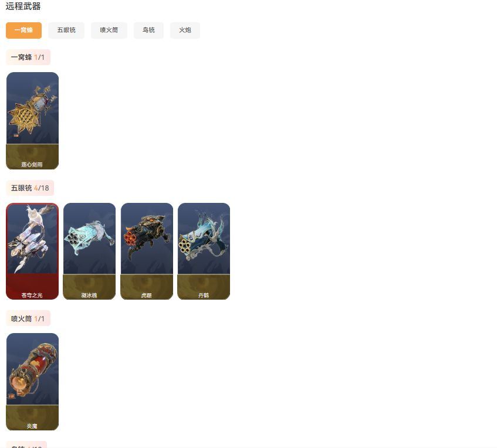The width and height of the screenshot is (497, 448).
Task: Open the golden lotus 莲心剑雨 weapon image
Action: click(x=32, y=108)
